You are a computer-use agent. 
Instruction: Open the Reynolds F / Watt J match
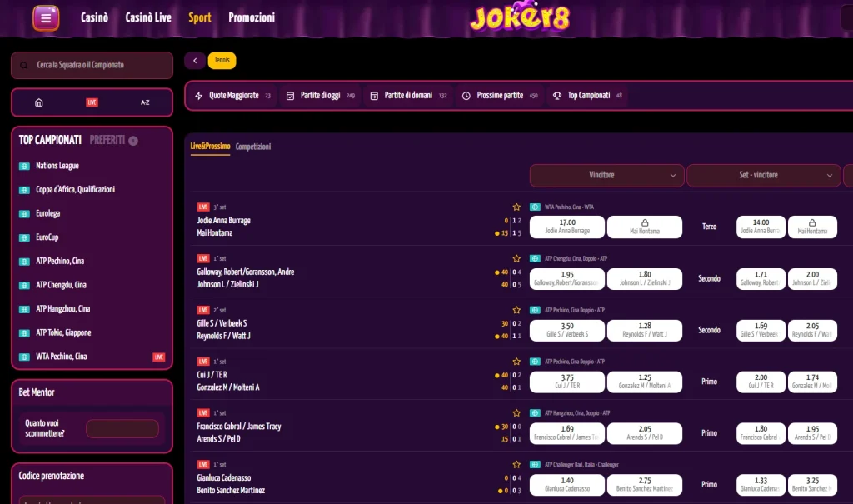pos(223,336)
